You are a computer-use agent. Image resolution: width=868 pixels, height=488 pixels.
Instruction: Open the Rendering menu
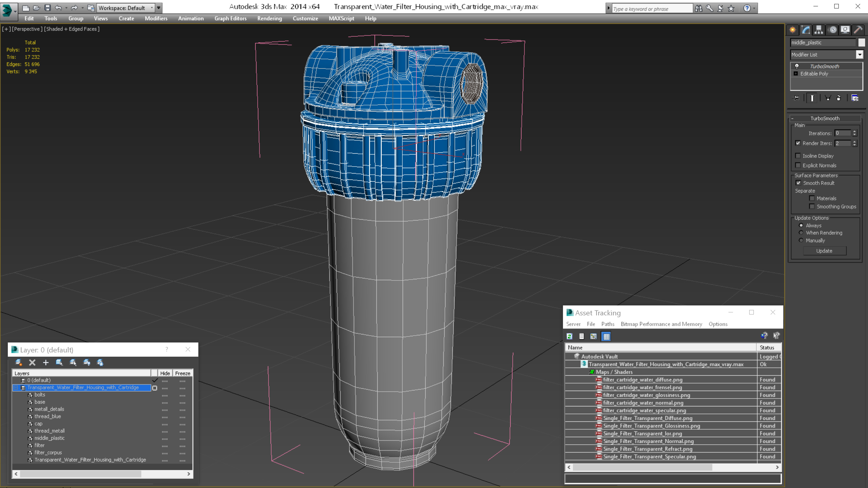[269, 18]
